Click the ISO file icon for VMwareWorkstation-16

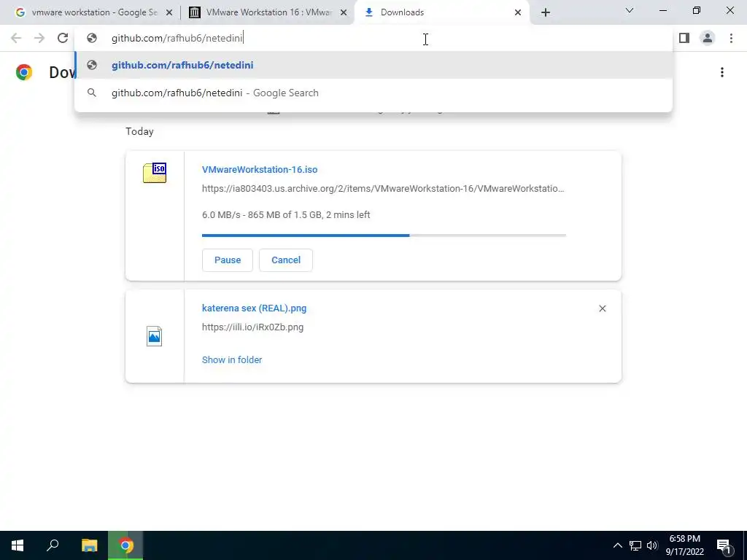click(x=155, y=172)
